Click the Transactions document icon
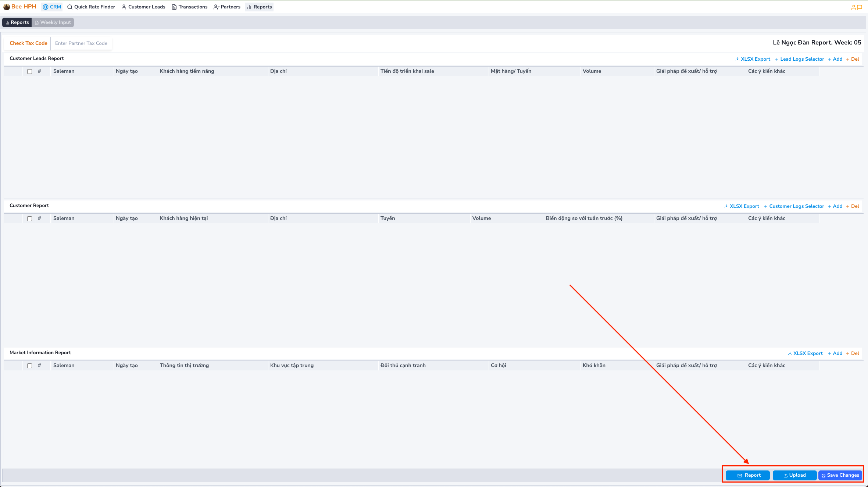The image size is (868, 487). 174,7
